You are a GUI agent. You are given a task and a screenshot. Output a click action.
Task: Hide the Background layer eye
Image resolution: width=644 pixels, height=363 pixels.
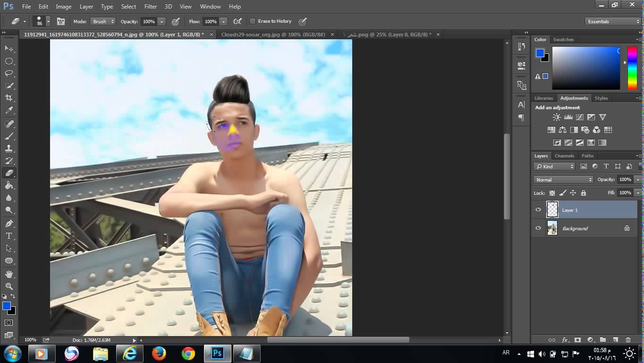tap(538, 228)
